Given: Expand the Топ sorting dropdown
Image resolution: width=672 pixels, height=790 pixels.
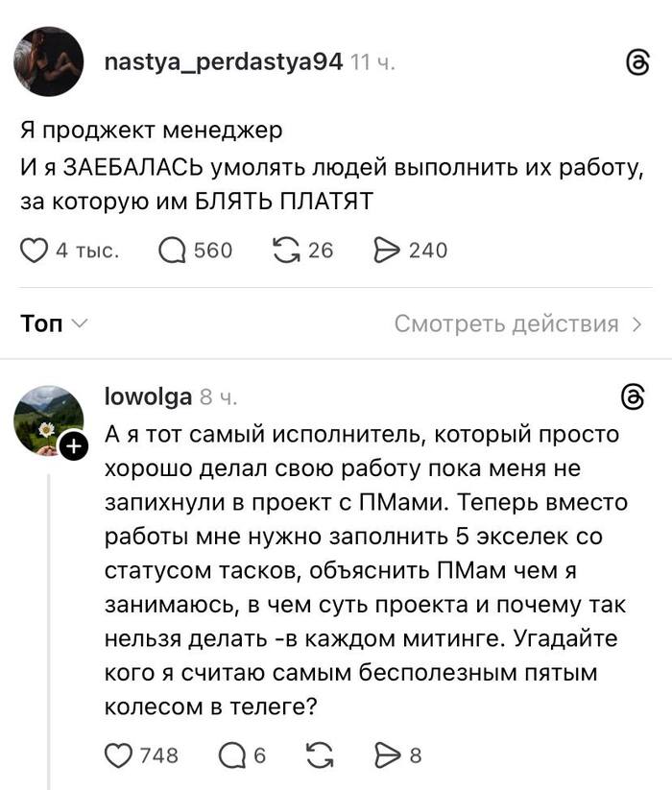Looking at the screenshot, I should click(x=54, y=324).
